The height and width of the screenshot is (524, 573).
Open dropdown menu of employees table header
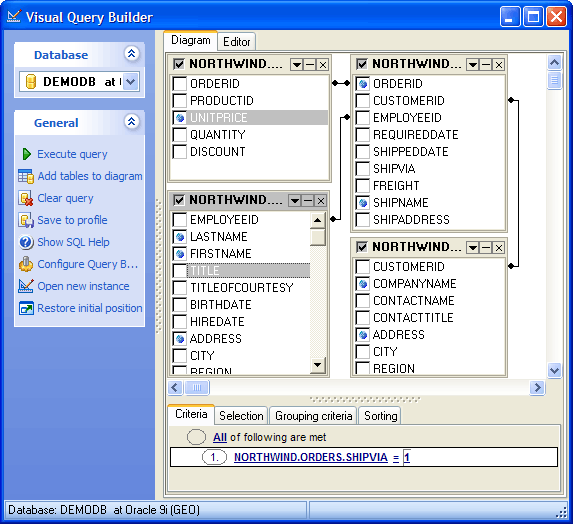tap(295, 201)
